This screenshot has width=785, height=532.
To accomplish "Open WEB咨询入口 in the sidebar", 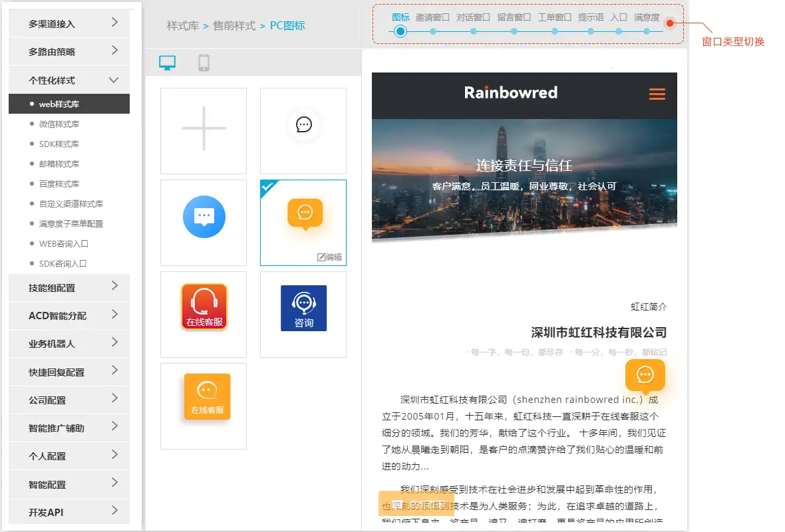I will [64, 244].
